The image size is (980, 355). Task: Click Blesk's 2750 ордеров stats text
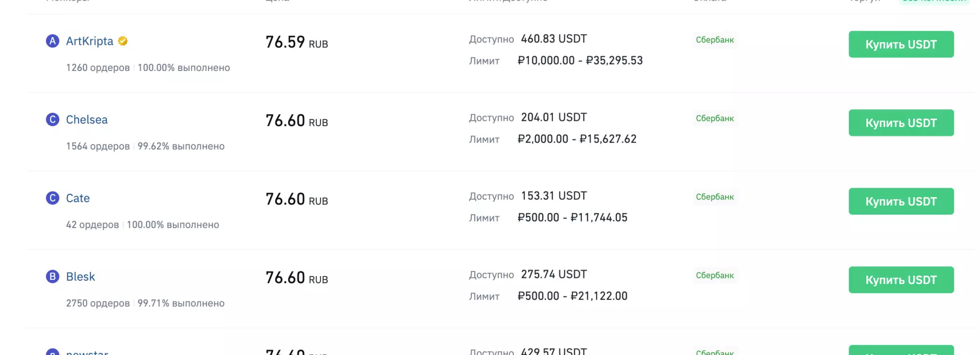tap(98, 303)
